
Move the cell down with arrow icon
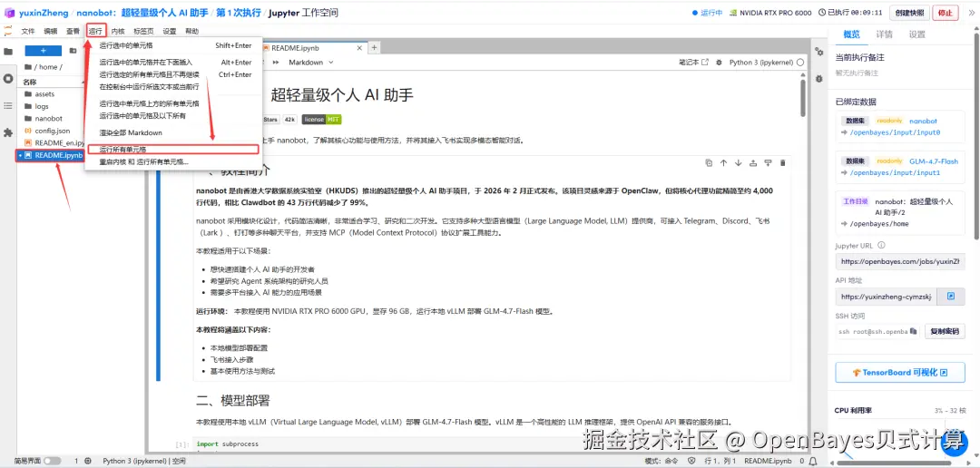(x=738, y=163)
